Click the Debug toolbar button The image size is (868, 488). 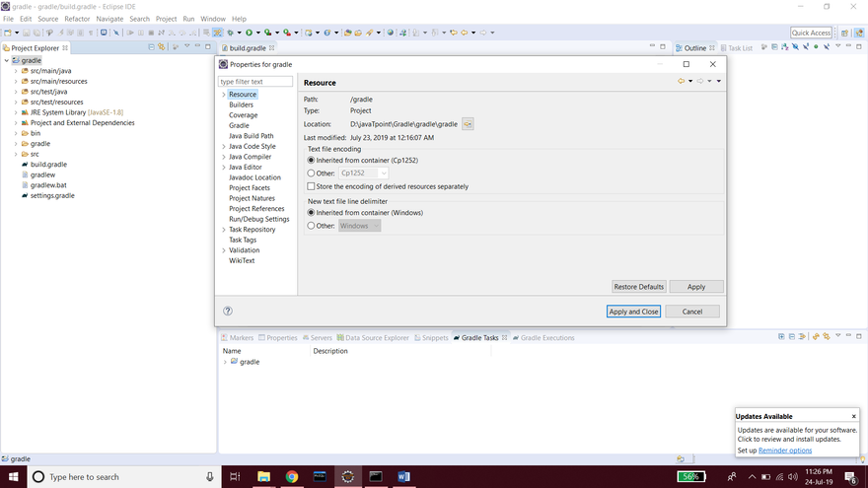click(x=231, y=33)
